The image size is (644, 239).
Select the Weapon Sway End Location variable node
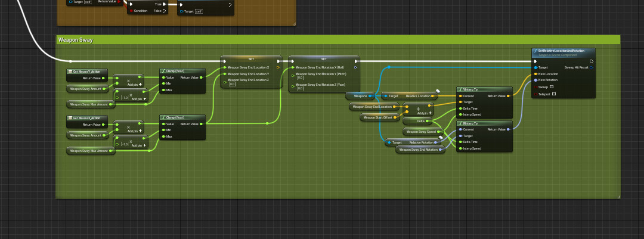pyautogui.click(x=374, y=107)
